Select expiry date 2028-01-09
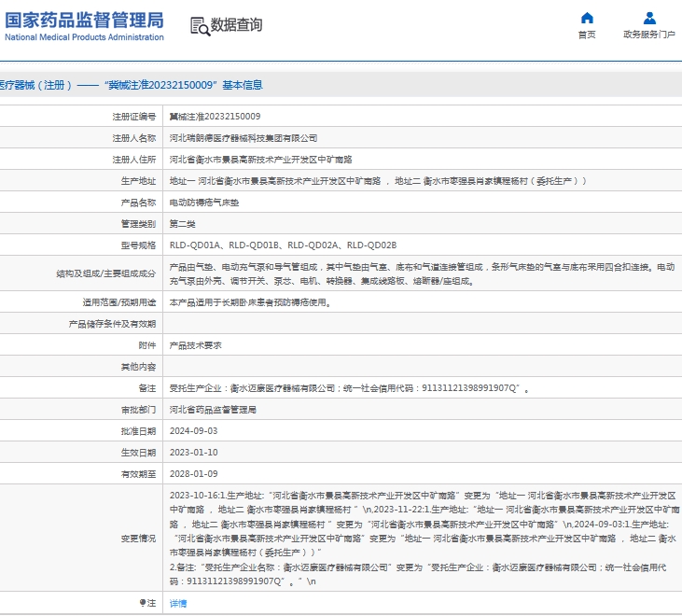This screenshot has width=682, height=616. pyautogui.click(x=193, y=474)
